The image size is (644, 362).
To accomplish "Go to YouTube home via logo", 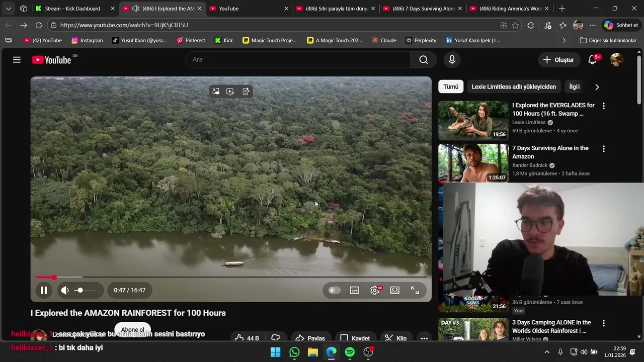I will click(51, 60).
